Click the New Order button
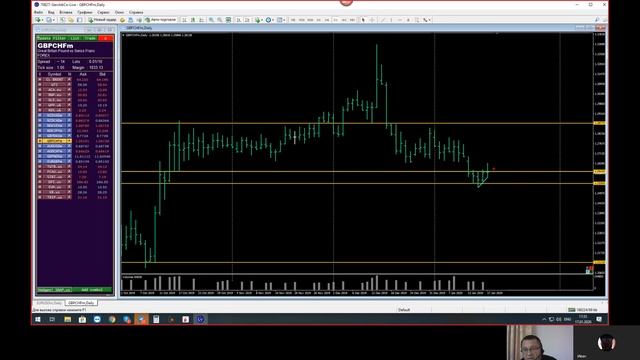The height and width of the screenshot is (360, 640). click(102, 20)
